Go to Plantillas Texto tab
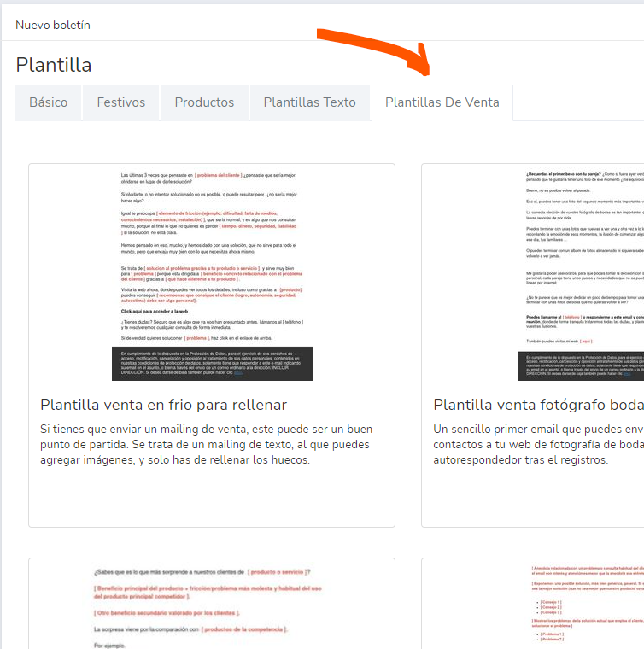Viewport: 644px width, 649px height. [x=309, y=102]
